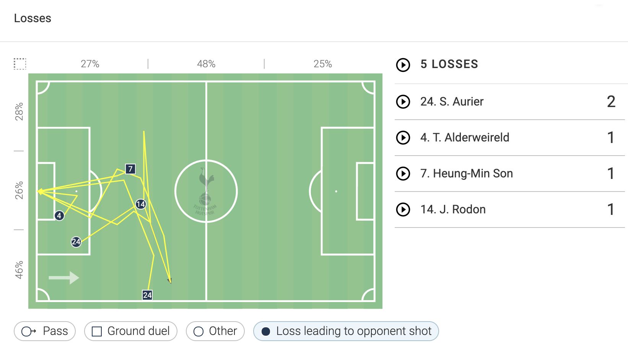Select circle marker 24 in penalty area
The width and height of the screenshot is (628, 364).
[76, 242]
